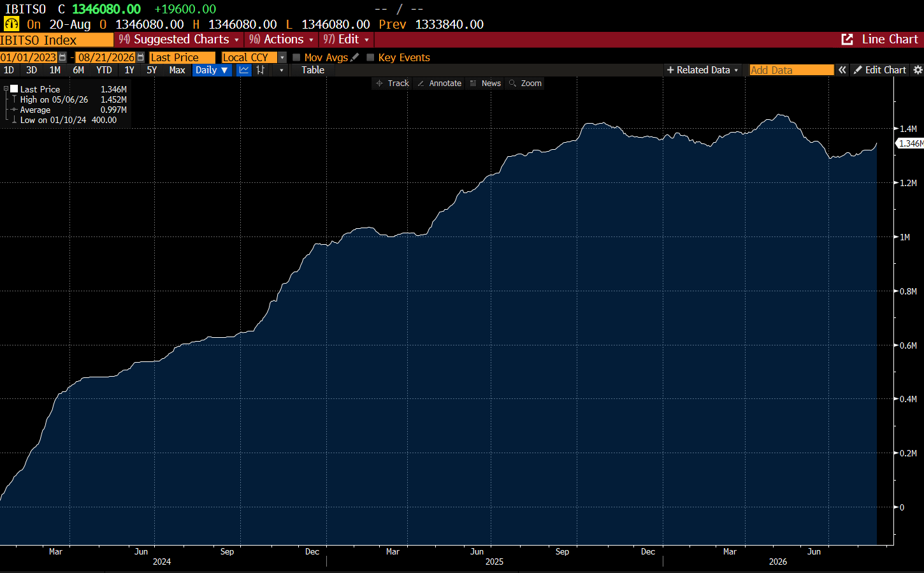Enable the Mov Avgs checkbox
Image resolution: width=924 pixels, height=573 pixels.
click(296, 57)
